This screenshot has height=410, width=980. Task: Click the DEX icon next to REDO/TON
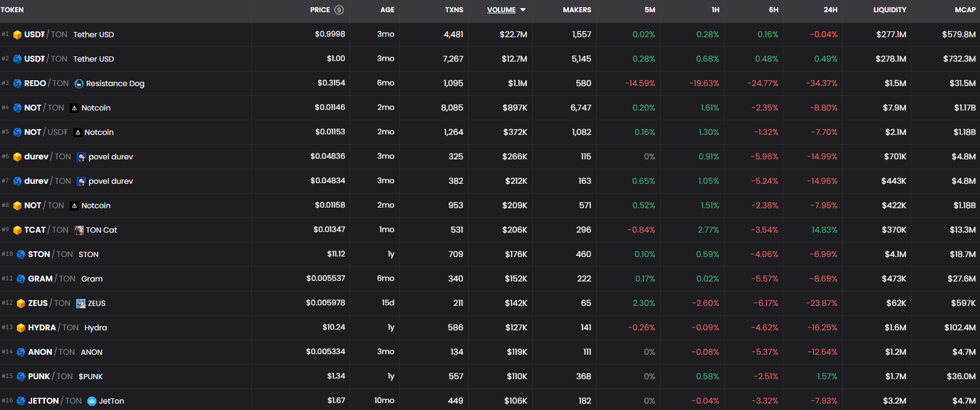(x=17, y=84)
